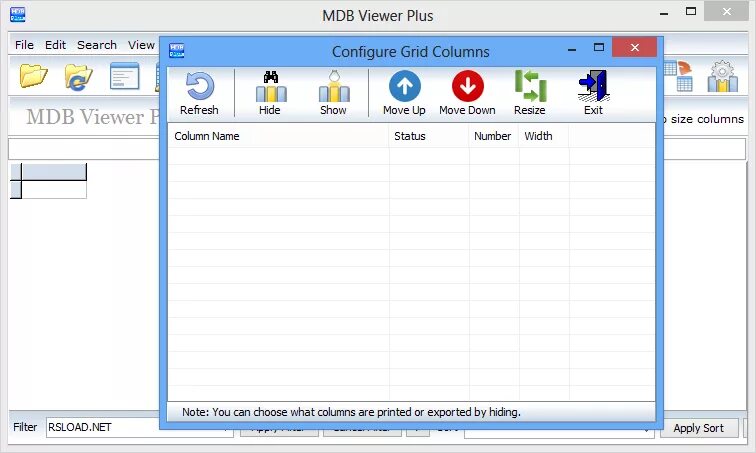Click the folder with blue arrow icon

pyautogui.click(x=78, y=77)
